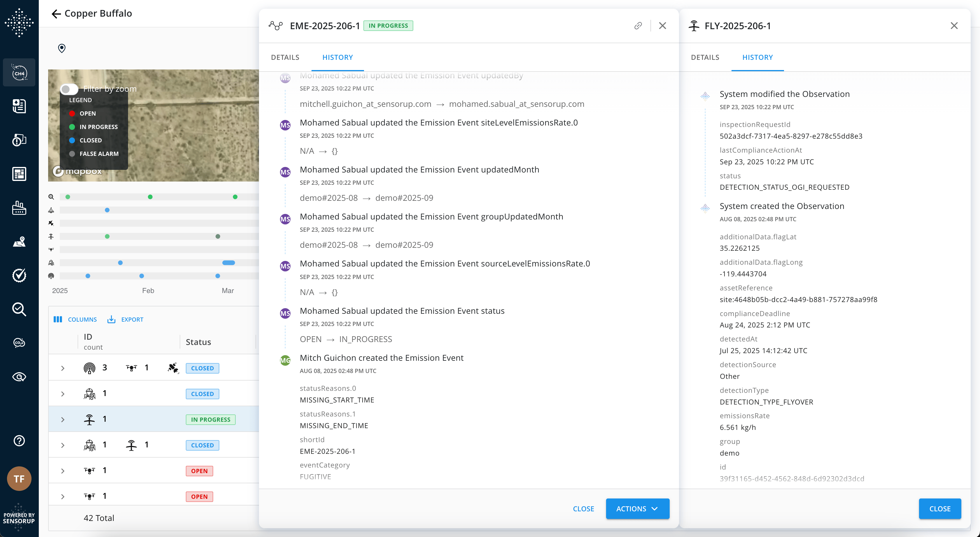Expand the first CLOSED inspector row
The width and height of the screenshot is (980, 537).
point(63,394)
